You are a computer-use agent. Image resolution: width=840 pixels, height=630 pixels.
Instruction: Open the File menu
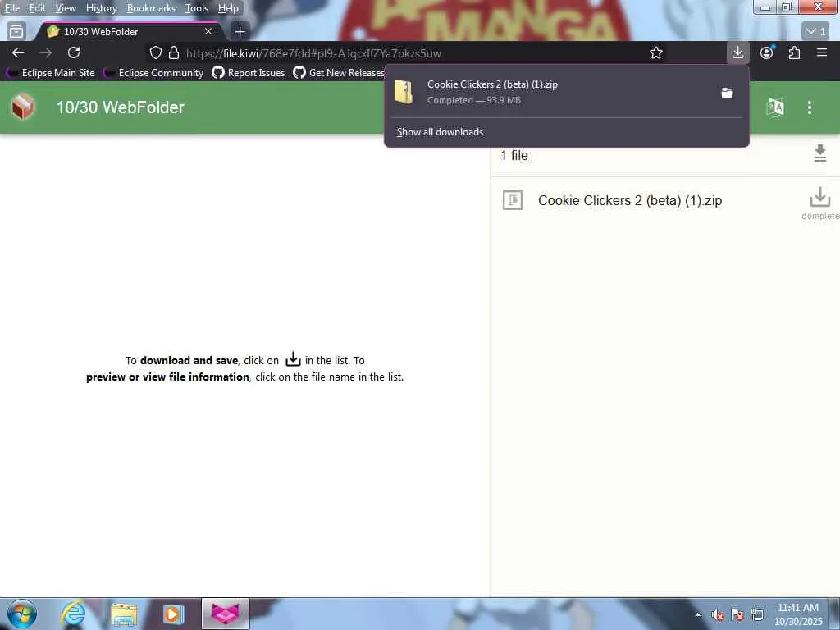(x=11, y=8)
